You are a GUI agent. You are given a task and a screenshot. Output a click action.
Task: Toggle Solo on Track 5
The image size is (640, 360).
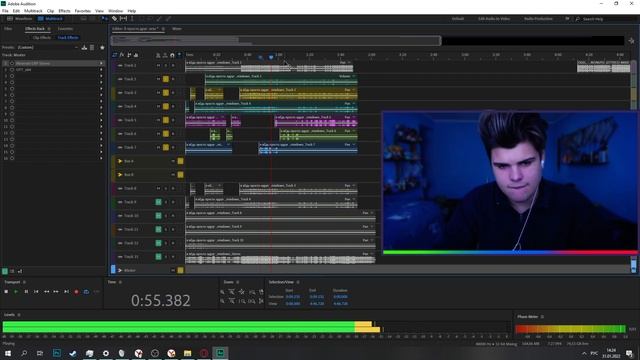(x=166, y=120)
